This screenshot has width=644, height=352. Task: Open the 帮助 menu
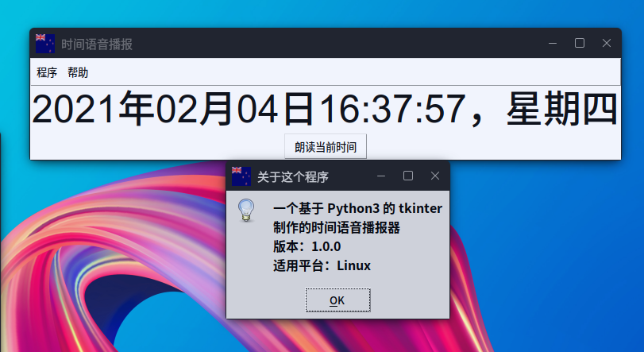pos(78,72)
